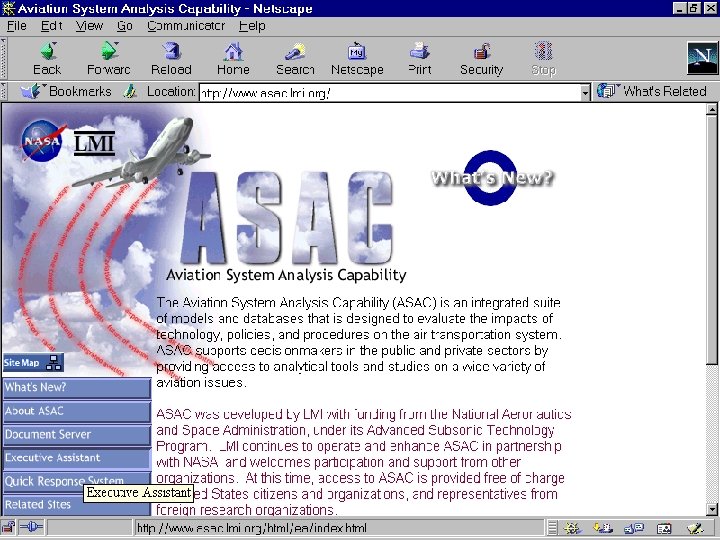Click the vertical scrollbar up arrow
Viewport: 720px width, 540px height.
[x=712, y=109]
